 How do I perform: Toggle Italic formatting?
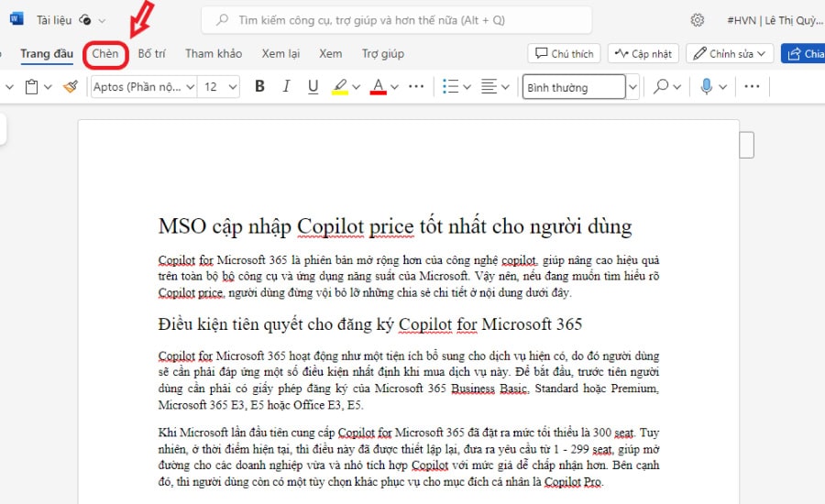pyautogui.click(x=286, y=86)
